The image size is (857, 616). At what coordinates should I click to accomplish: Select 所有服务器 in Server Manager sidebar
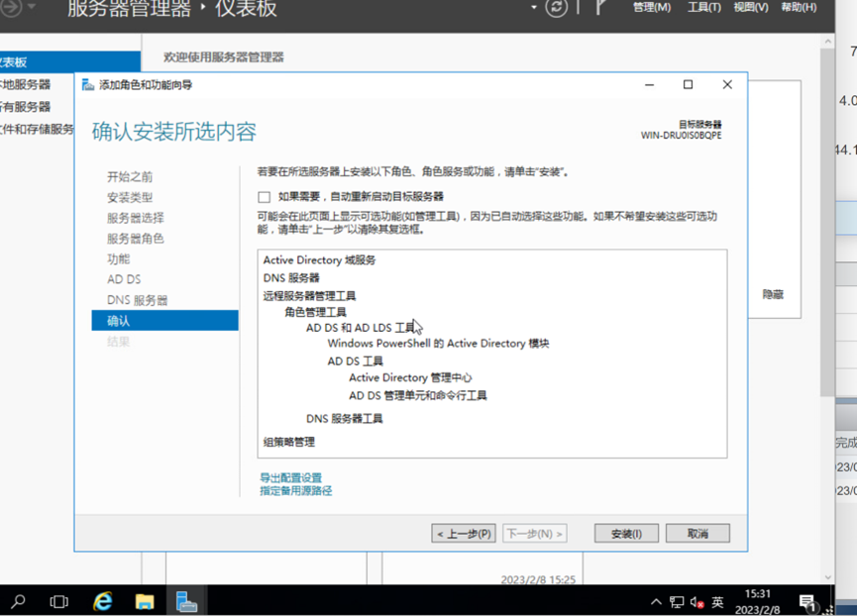pyautogui.click(x=26, y=107)
